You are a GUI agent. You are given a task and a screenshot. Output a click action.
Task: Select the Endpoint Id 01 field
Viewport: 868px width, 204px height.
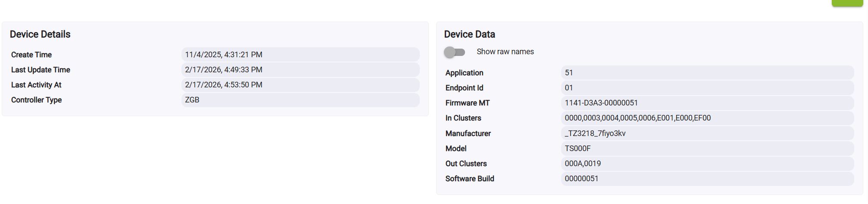click(x=707, y=88)
